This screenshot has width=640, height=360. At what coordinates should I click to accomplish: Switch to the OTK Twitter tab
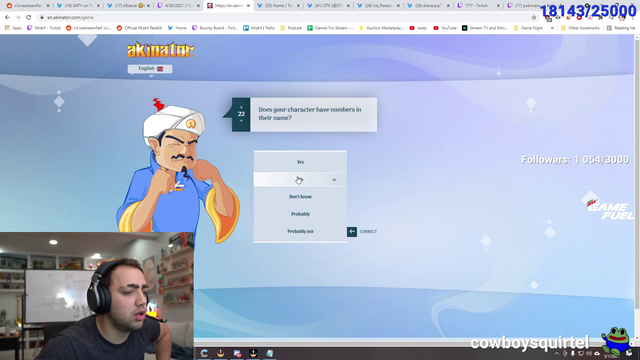328,6
